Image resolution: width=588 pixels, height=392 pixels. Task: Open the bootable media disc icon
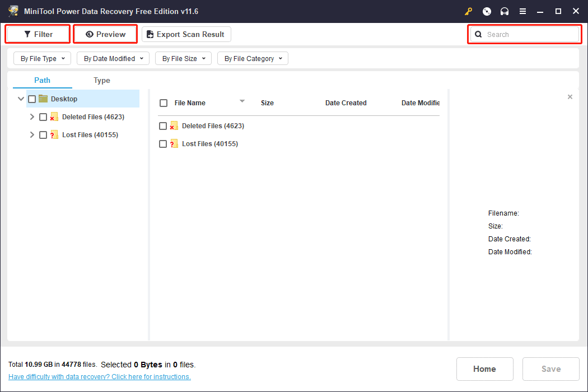[487, 11]
